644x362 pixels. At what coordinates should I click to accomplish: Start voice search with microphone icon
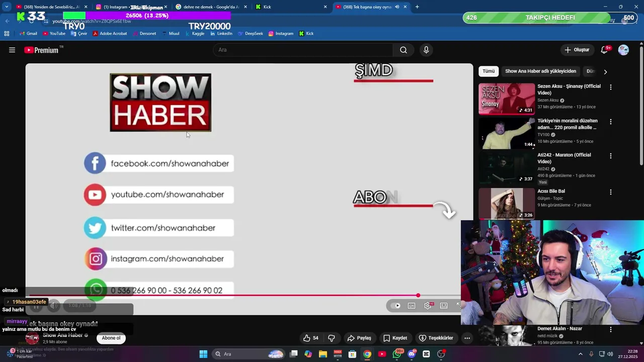point(426,50)
